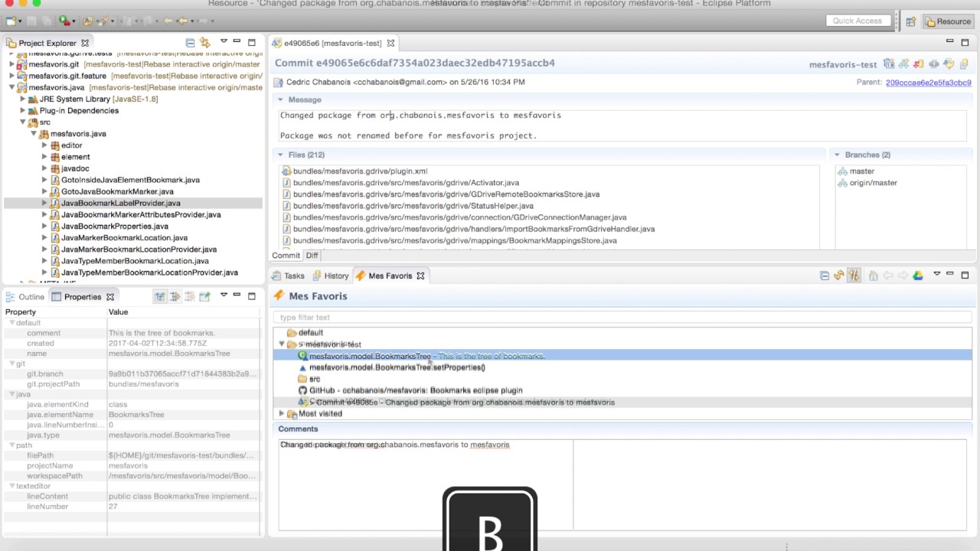Collapse the mesfavoris-test bookmark folder
Screen dimensions: 980x551
click(x=281, y=344)
